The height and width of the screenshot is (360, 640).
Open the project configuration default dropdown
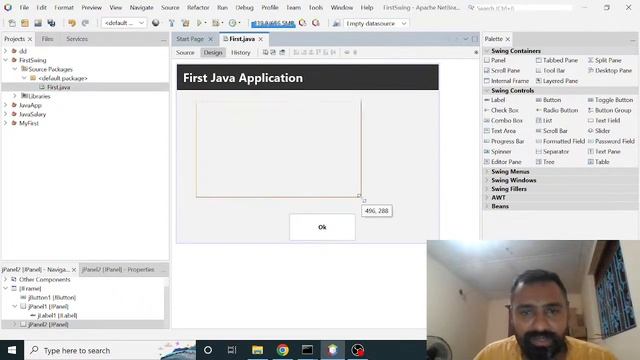pyautogui.click(x=124, y=23)
